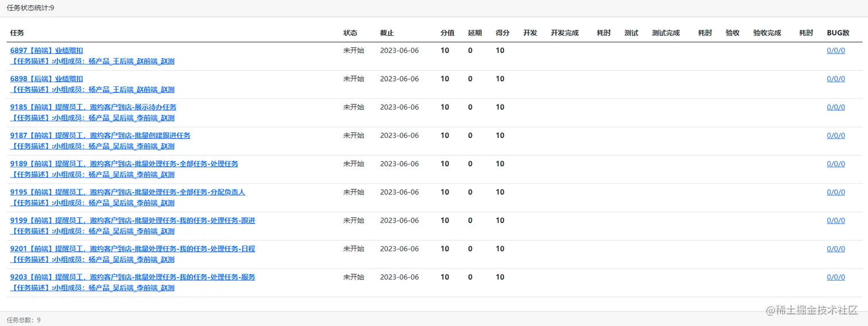Open 0/0/0 BUG link for task 9195
This screenshot has width=868, height=326.
pyautogui.click(x=836, y=192)
